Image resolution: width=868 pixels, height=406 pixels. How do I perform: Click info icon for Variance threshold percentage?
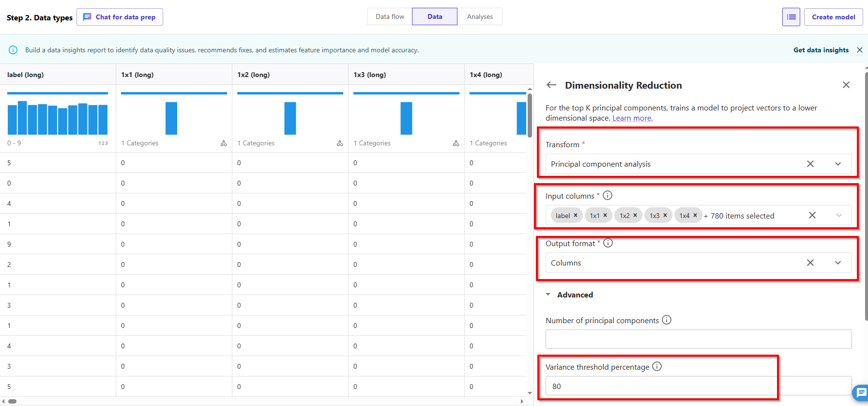[x=657, y=366]
